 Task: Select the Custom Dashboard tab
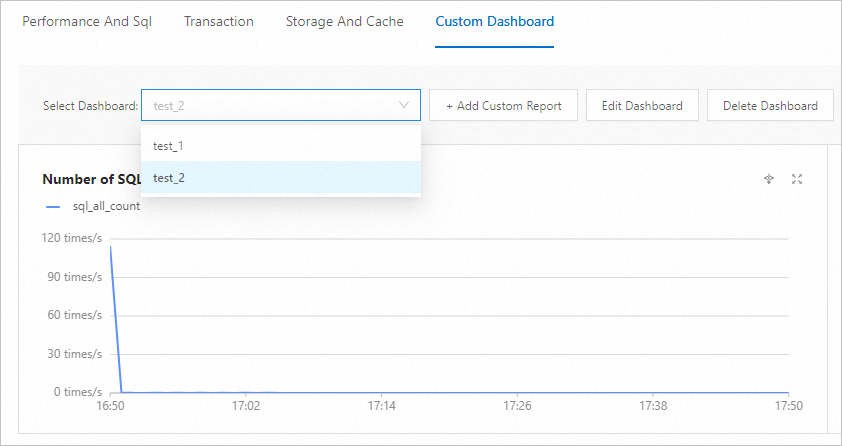pyautogui.click(x=495, y=21)
